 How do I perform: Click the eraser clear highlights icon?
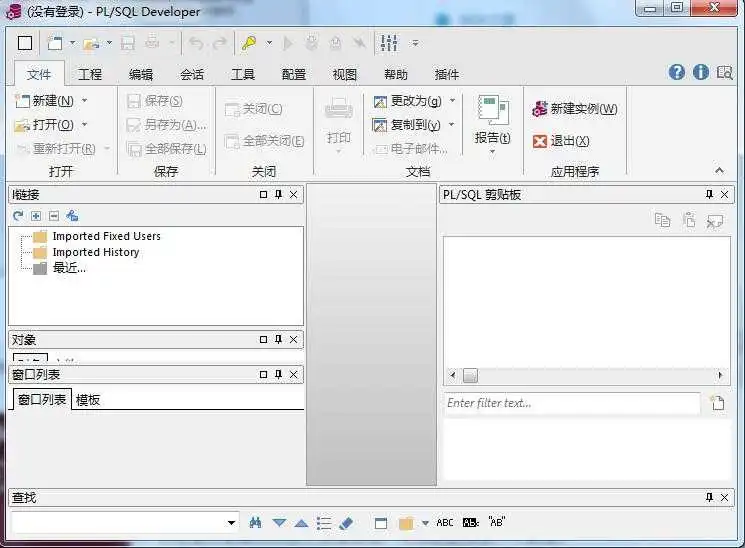click(346, 523)
